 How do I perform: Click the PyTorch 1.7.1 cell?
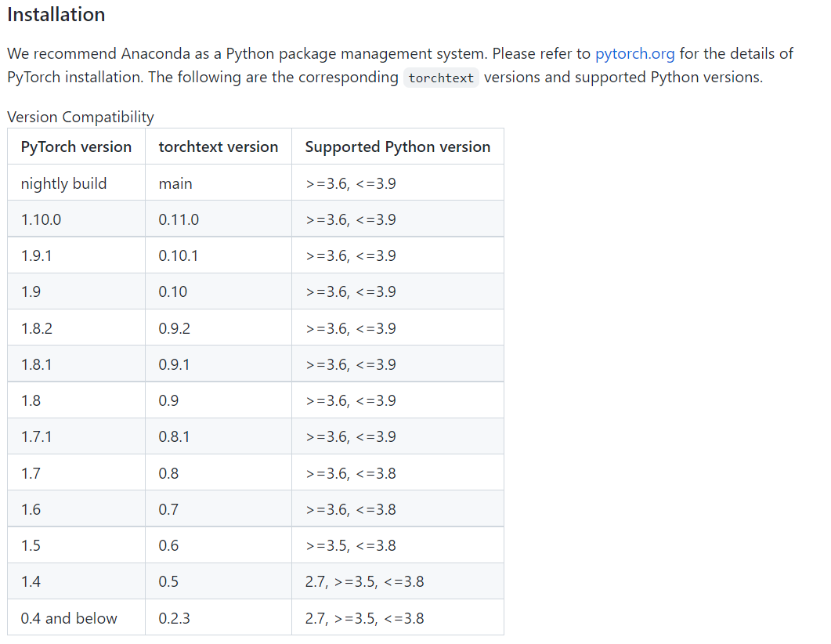pyautogui.click(x=76, y=436)
